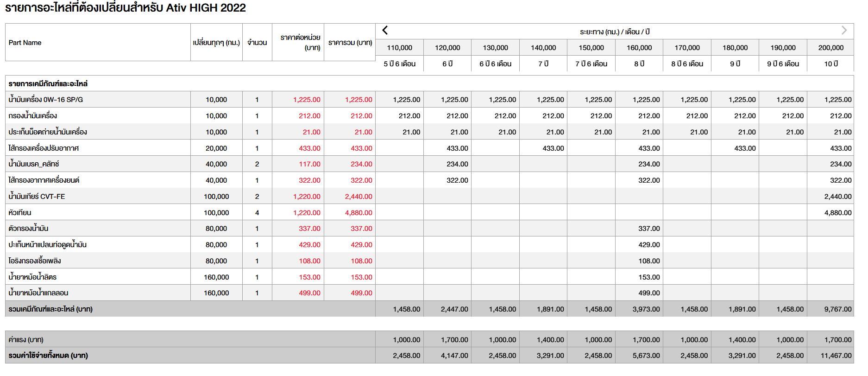Click the เปลี่ยนทุกๆ (กม.) column header

pos(216,43)
